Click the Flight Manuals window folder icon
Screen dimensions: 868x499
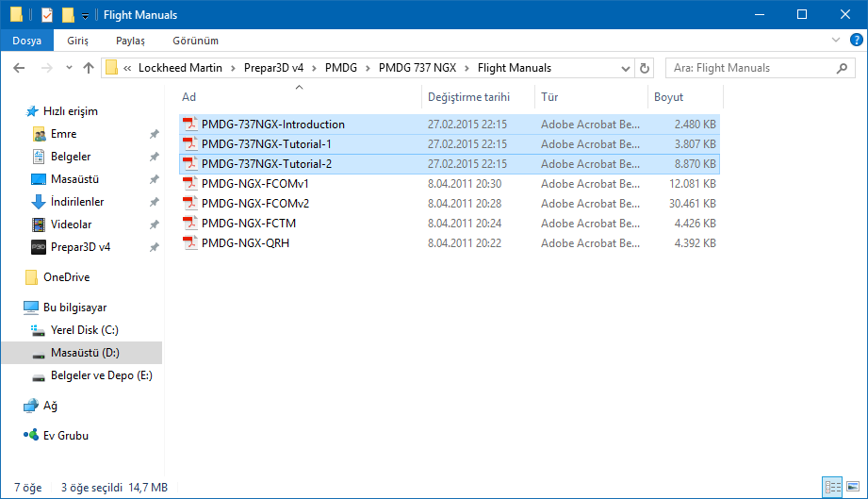[16, 14]
